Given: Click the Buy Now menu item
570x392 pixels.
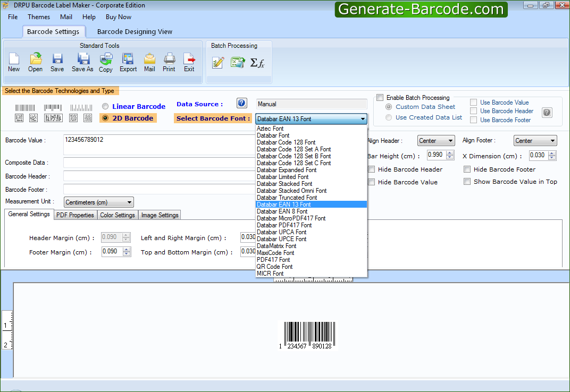Looking at the screenshot, I should coord(118,16).
